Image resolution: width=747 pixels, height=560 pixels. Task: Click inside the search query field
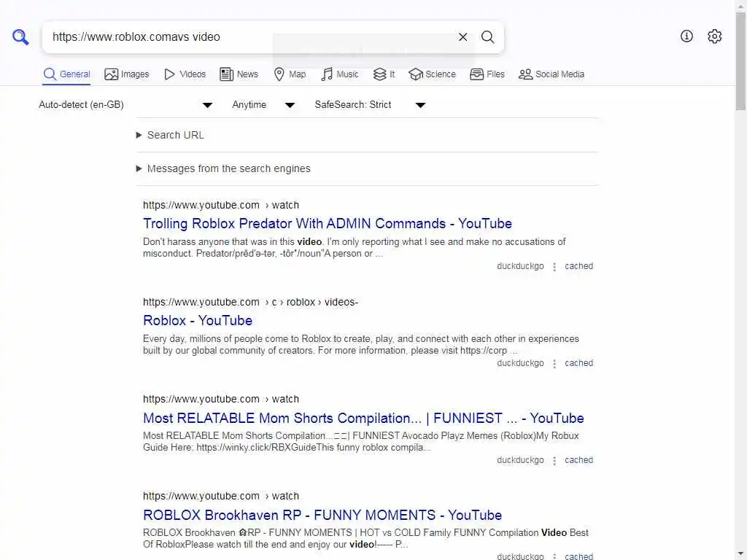pyautogui.click(x=248, y=37)
